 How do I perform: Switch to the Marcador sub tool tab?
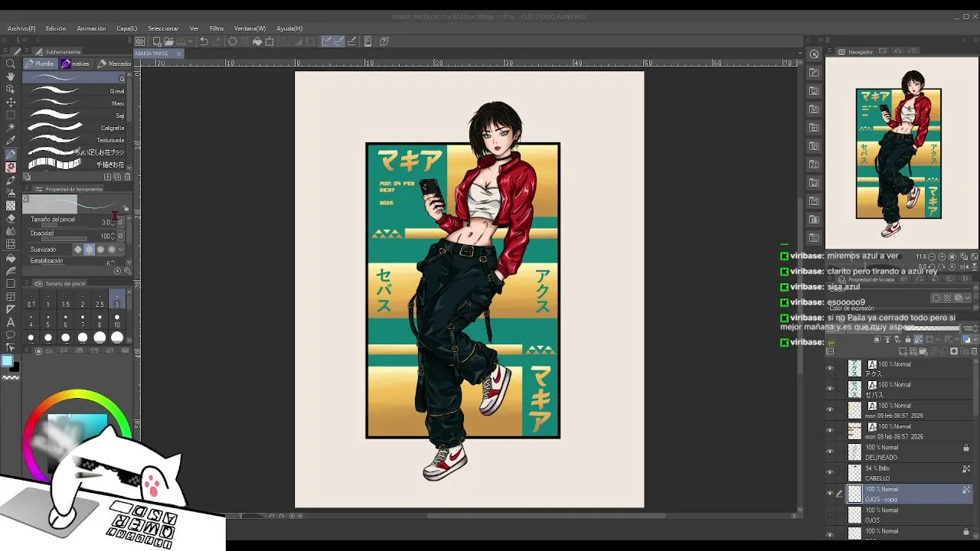pyautogui.click(x=115, y=64)
